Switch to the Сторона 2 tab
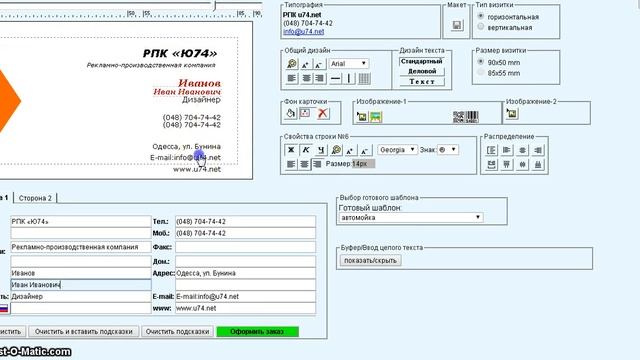 pos(35,198)
